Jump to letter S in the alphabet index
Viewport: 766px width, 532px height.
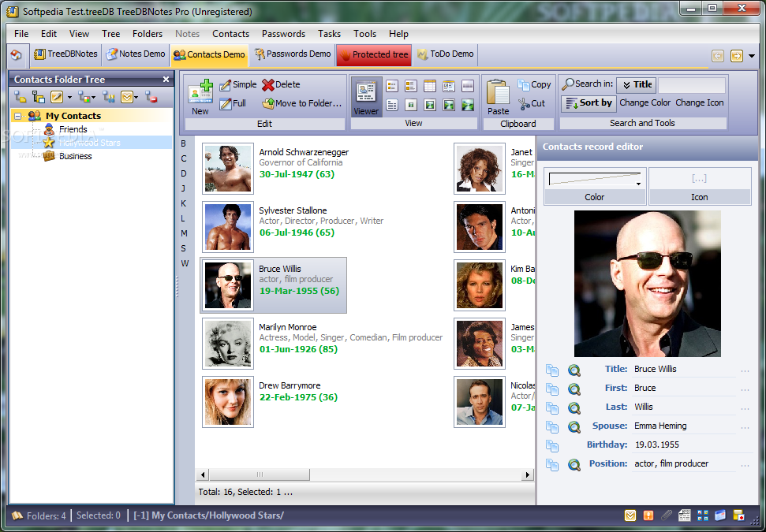pyautogui.click(x=184, y=248)
